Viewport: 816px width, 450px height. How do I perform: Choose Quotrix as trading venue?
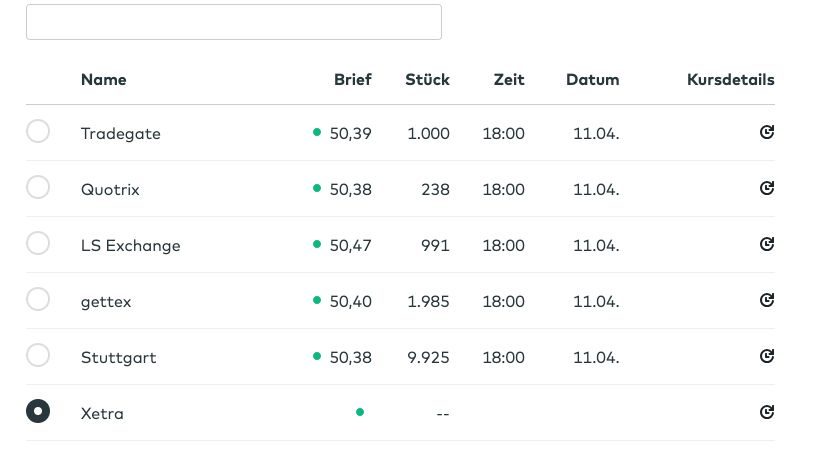click(38, 187)
